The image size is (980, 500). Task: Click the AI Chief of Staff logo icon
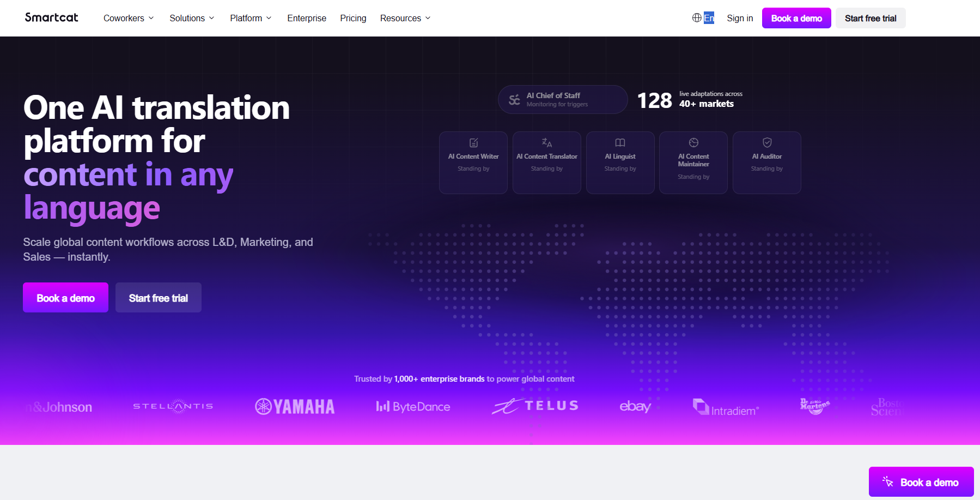(x=514, y=100)
